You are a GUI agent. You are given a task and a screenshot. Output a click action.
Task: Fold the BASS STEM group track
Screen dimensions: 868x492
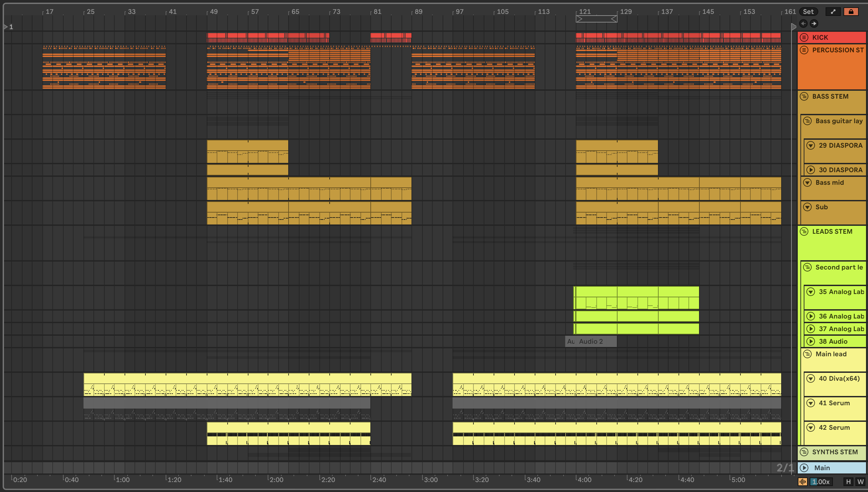click(804, 96)
